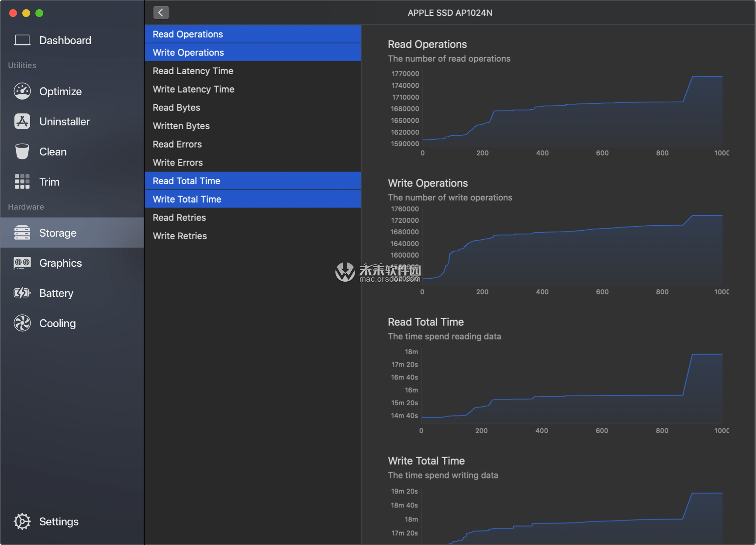Screen dimensions: 756x545
Task: Click the Utilities section header
Action: (22, 65)
